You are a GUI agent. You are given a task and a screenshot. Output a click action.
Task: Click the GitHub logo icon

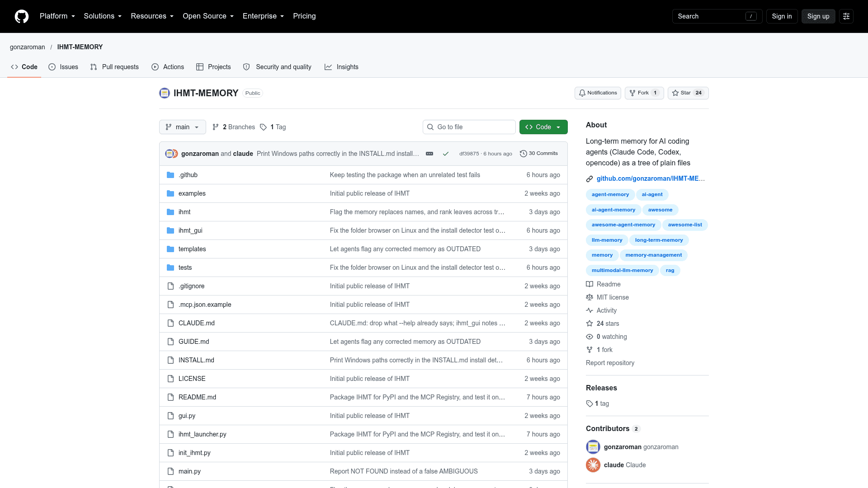[x=22, y=16]
